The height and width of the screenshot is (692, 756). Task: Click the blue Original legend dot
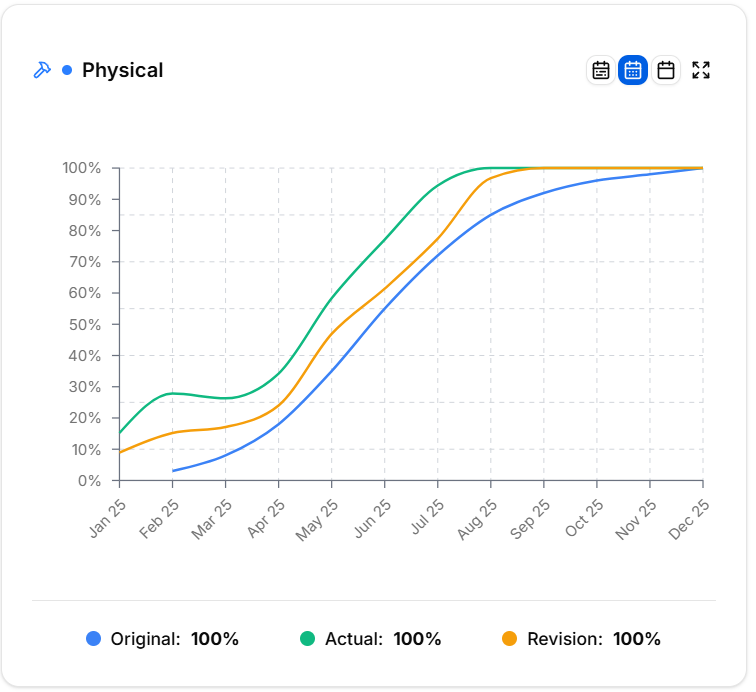[x=94, y=639]
